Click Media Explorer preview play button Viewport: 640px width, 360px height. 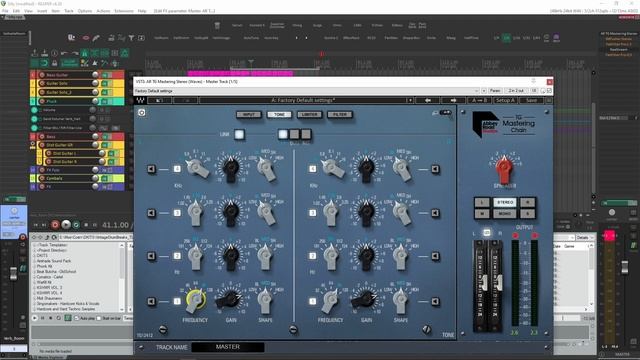coord(35,318)
